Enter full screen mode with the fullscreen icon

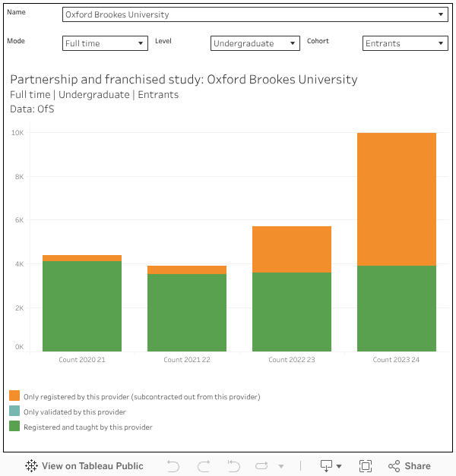click(x=365, y=466)
